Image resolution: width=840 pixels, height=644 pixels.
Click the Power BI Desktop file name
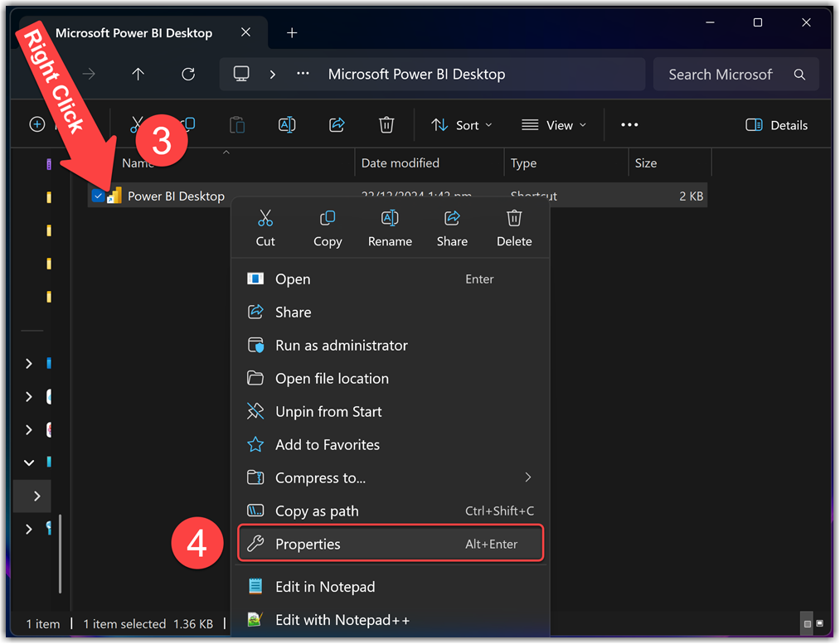click(176, 196)
